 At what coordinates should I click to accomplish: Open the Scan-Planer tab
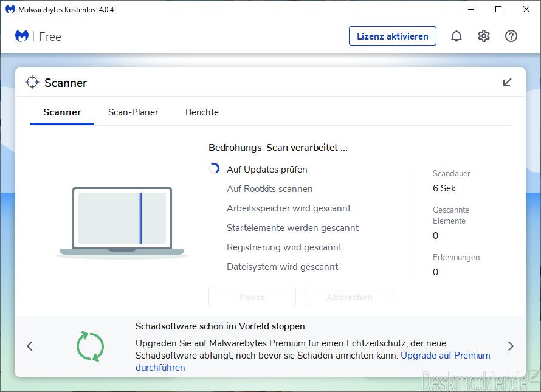[x=133, y=112]
